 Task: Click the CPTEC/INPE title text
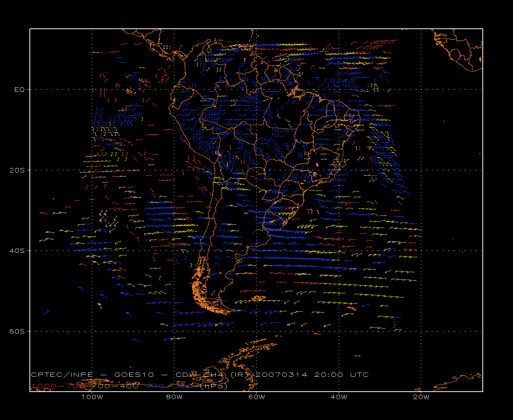62,374
